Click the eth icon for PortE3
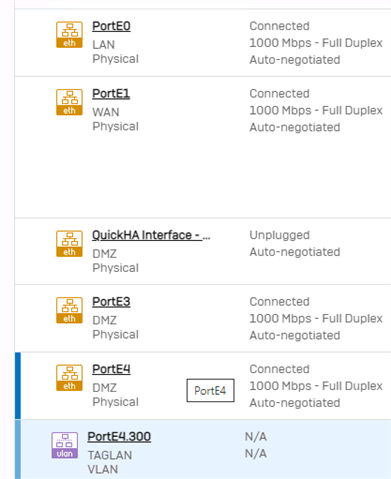 click(x=69, y=310)
